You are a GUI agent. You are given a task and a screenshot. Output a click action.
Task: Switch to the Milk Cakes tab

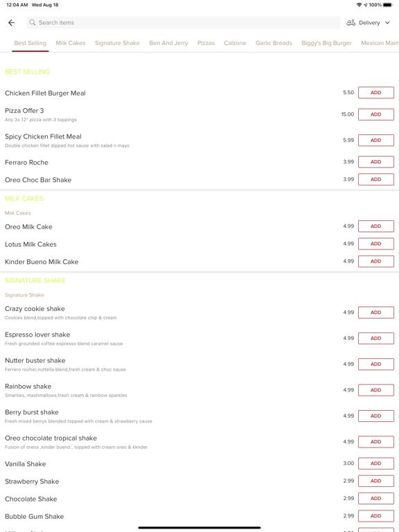tap(71, 43)
